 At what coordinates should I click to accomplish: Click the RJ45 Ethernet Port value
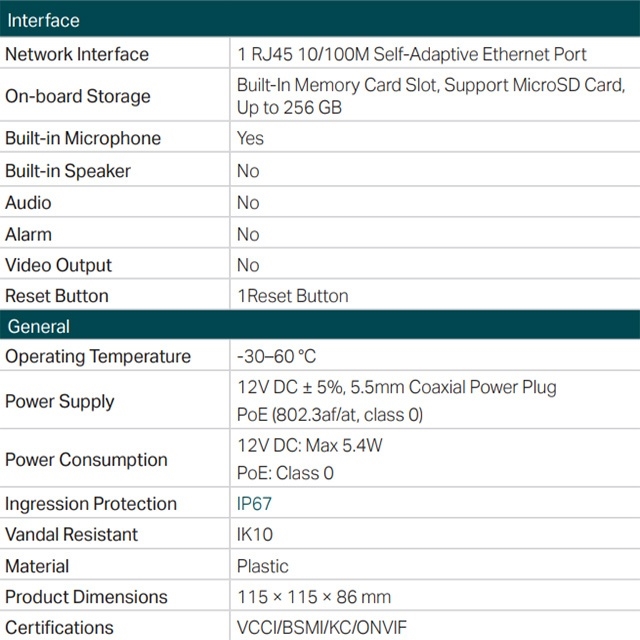(412, 54)
